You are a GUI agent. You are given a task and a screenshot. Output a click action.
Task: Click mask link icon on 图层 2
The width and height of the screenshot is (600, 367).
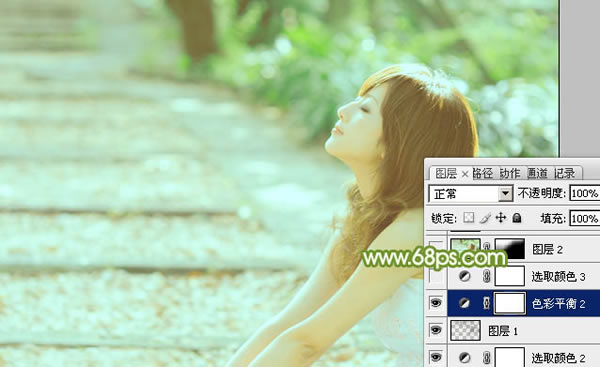click(x=486, y=249)
